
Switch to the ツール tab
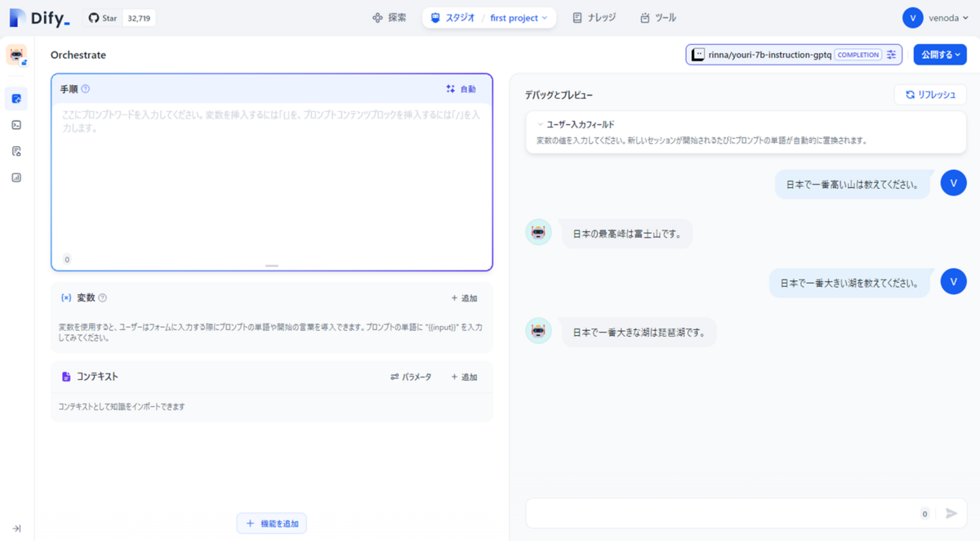click(658, 17)
